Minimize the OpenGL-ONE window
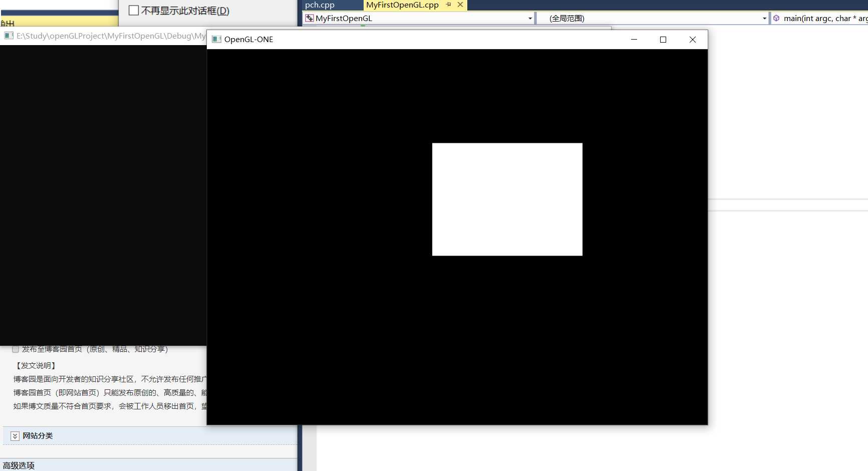Viewport: 868px width, 471px height. coord(634,40)
